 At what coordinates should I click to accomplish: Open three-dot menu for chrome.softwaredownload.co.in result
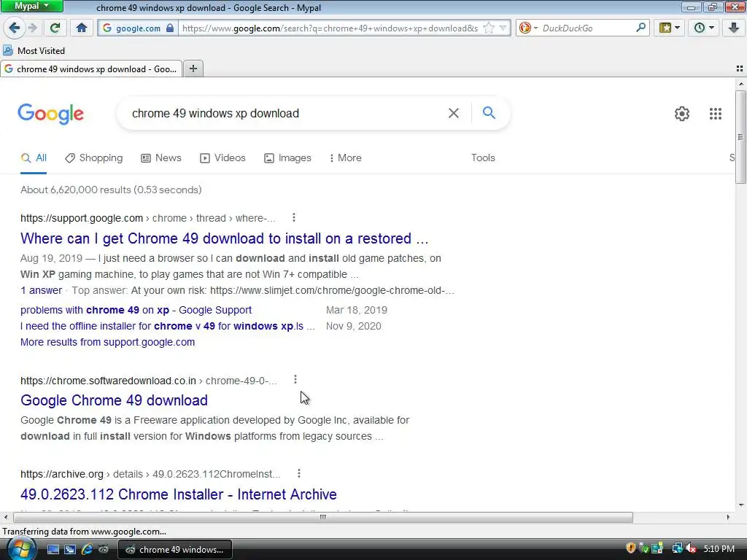coord(295,379)
